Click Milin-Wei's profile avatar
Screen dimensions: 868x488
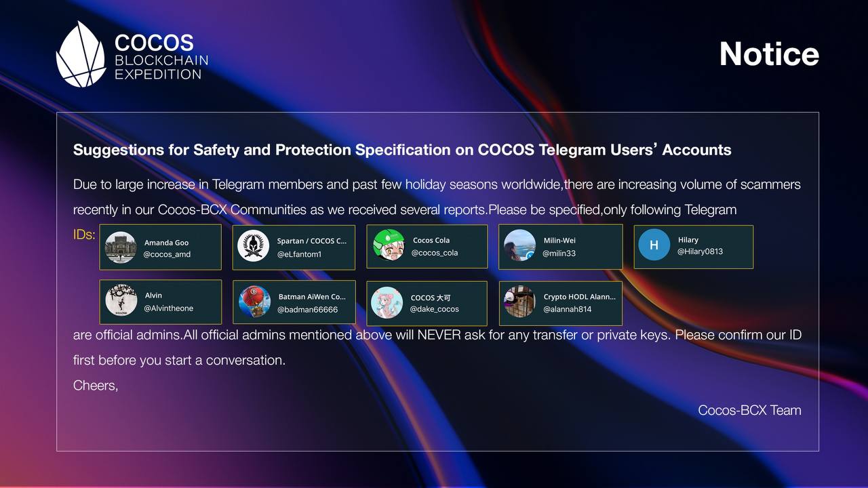click(519, 246)
